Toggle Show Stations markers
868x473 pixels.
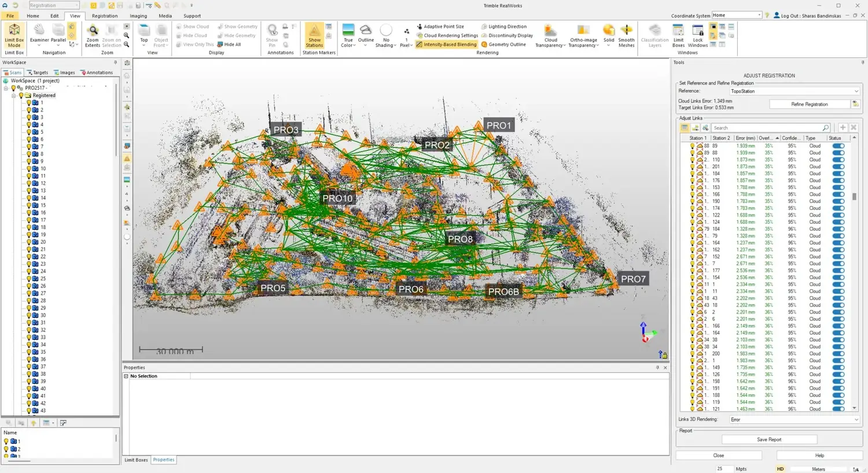click(x=314, y=35)
